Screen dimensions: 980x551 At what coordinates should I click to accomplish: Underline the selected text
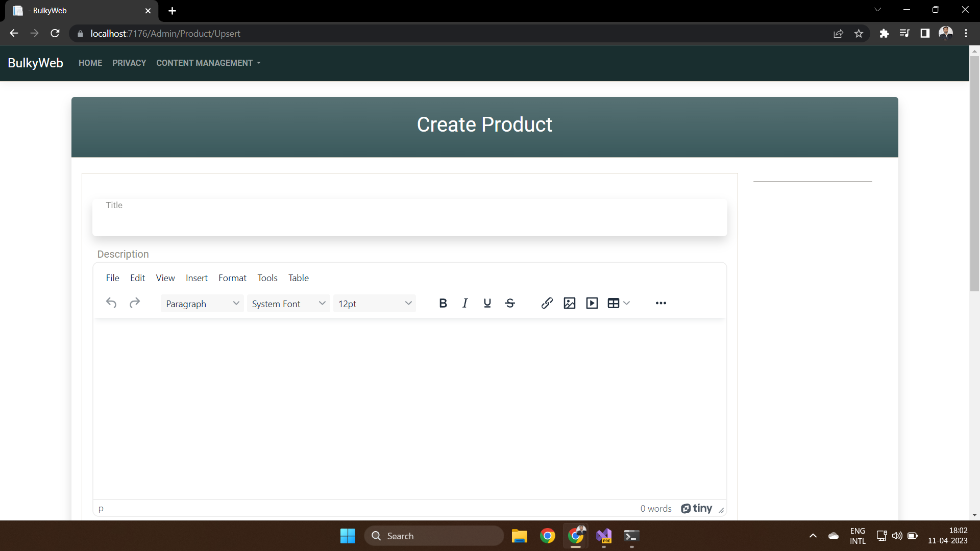click(487, 303)
